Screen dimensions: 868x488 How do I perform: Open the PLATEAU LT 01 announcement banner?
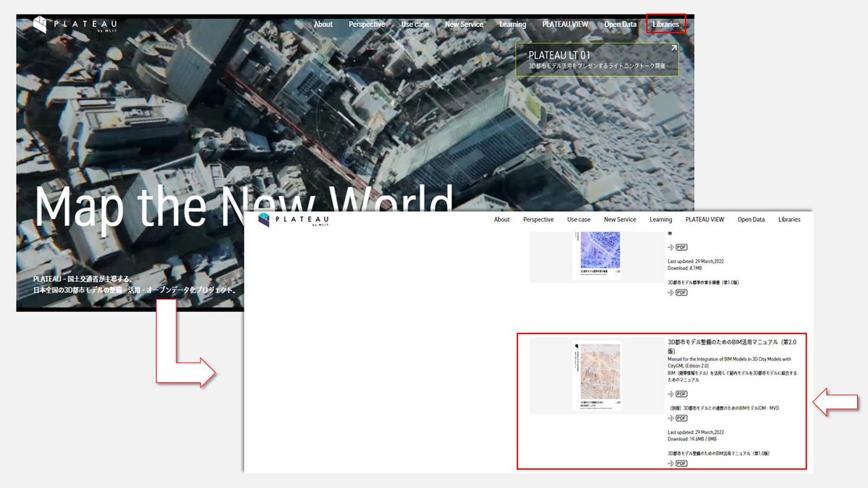coord(597,59)
